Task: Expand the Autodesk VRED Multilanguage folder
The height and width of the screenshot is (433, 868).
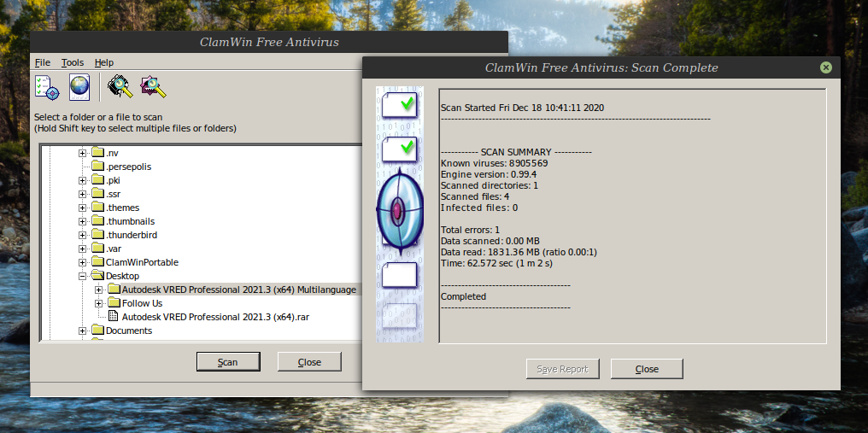Action: coord(99,290)
